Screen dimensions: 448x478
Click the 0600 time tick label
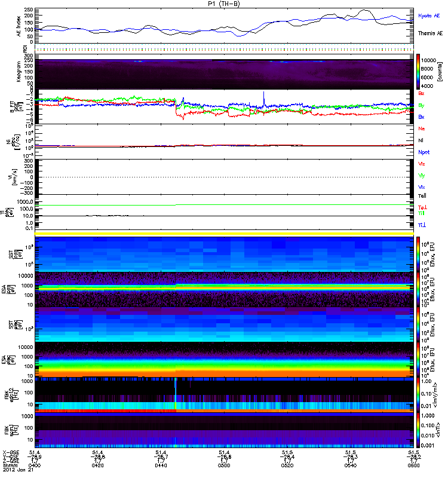[x=413, y=465]
